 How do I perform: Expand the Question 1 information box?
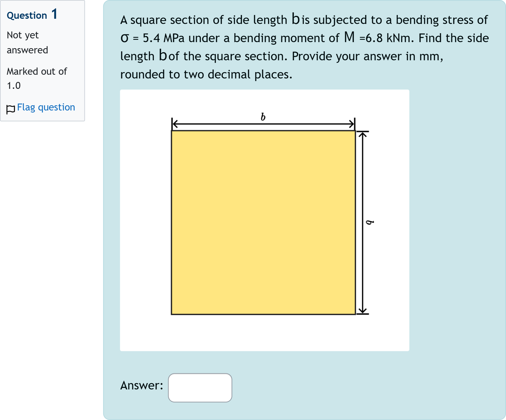click(x=43, y=61)
